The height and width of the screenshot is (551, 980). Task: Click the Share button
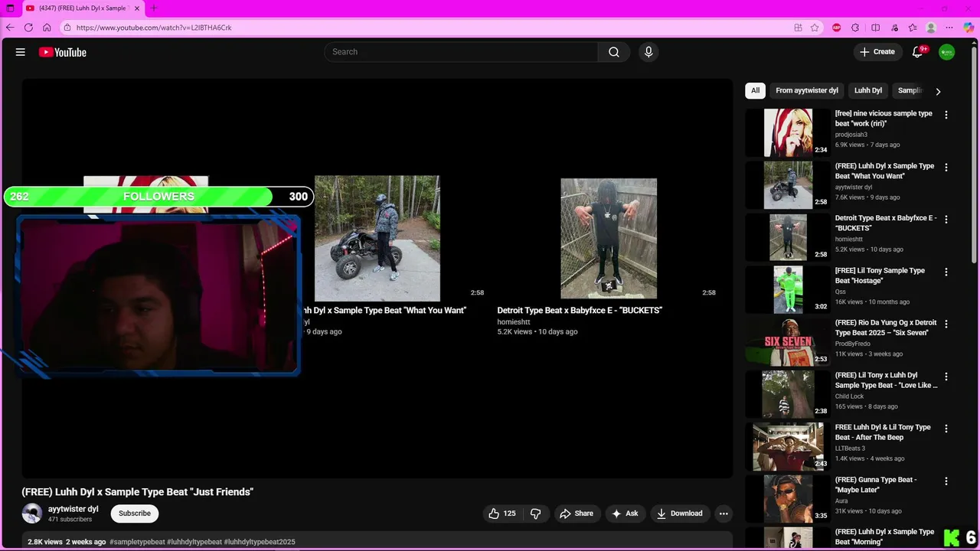click(x=577, y=514)
